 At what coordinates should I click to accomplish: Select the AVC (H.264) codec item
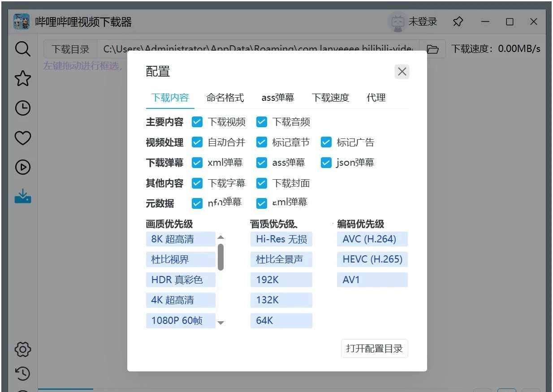372,239
